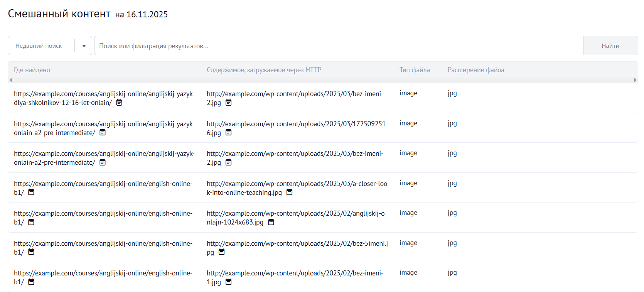The width and height of the screenshot is (644, 292).
Task: Click the english-online-b1/ icon in the a-closer-look row
Action: 31,192
